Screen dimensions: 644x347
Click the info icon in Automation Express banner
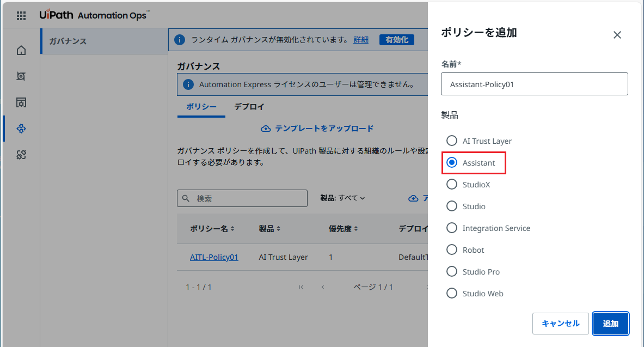tap(188, 84)
